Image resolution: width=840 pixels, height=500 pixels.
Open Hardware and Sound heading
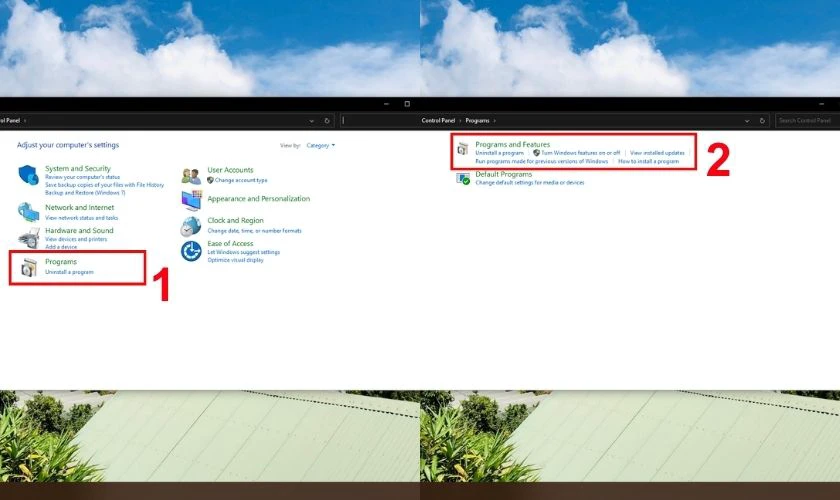pos(79,230)
